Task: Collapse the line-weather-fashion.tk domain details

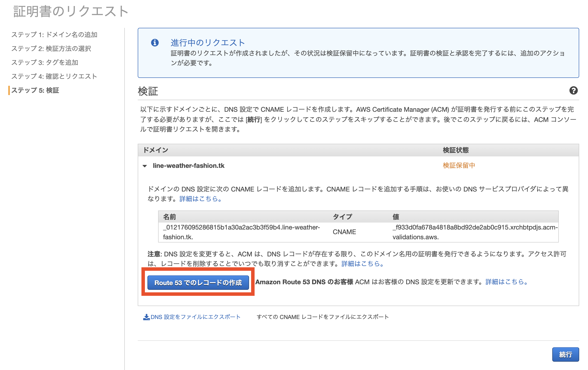Action: 145,166
